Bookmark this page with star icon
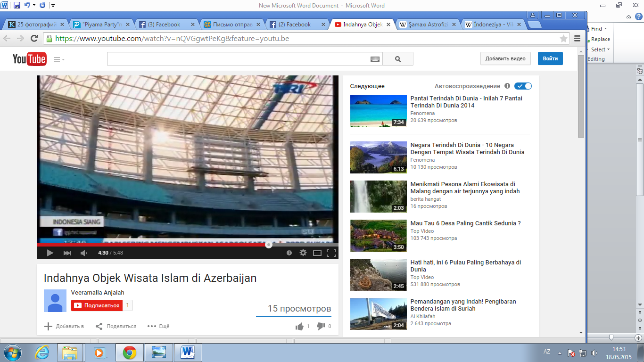This screenshot has width=644, height=362. pyautogui.click(x=563, y=39)
